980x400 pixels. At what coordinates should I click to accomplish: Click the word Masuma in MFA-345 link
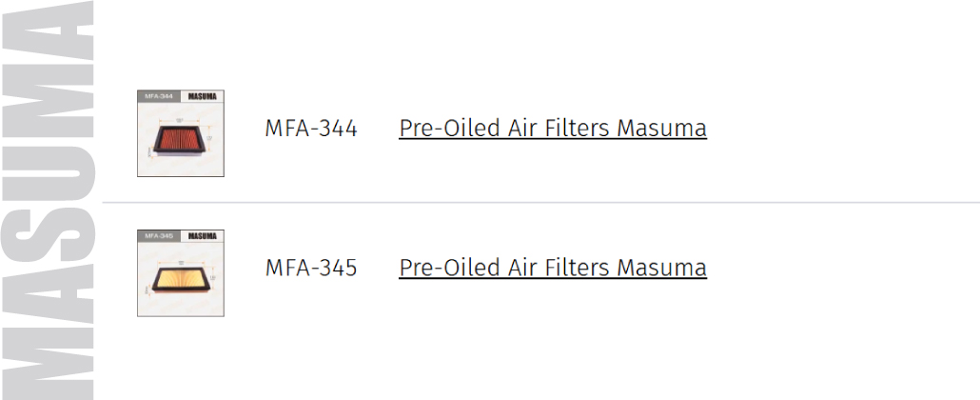coord(661,268)
